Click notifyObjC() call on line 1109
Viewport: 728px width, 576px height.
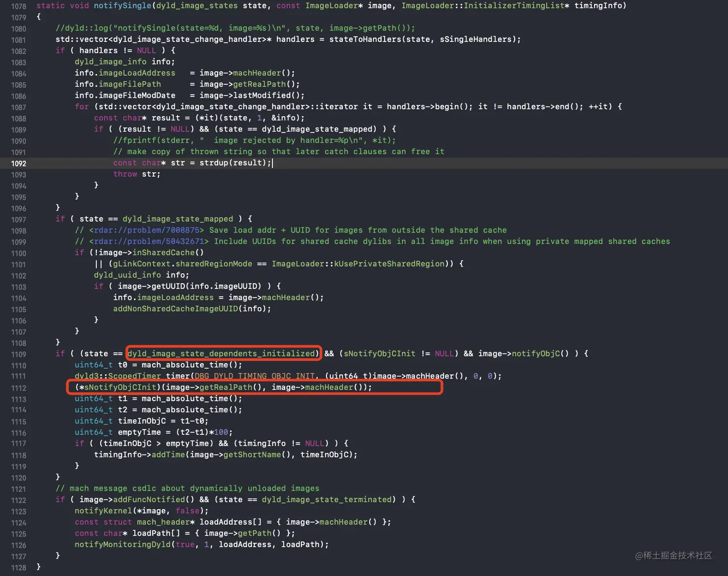pyautogui.click(x=540, y=353)
